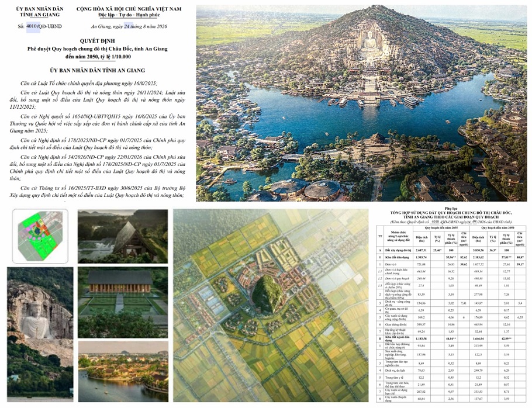
Task: Click row label 'Đất xây dựng đô thị'
Action: [x=398, y=250]
